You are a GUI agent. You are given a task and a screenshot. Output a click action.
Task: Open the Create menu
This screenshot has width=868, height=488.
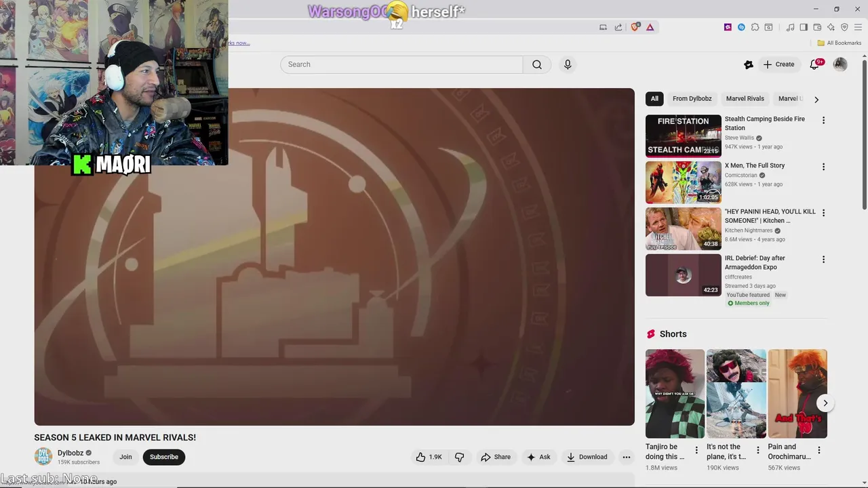click(x=778, y=64)
